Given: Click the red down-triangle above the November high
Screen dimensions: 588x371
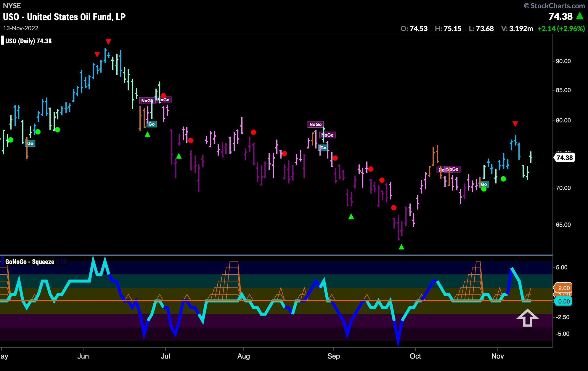Looking at the screenshot, I should tap(515, 124).
